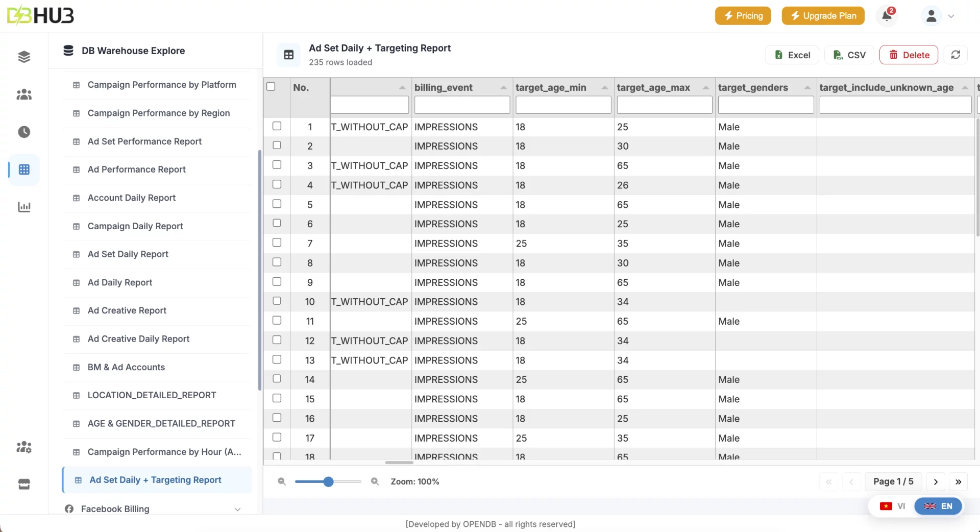980x532 pixels.
Task: Click the target_age_max filter input
Action: tap(665, 105)
